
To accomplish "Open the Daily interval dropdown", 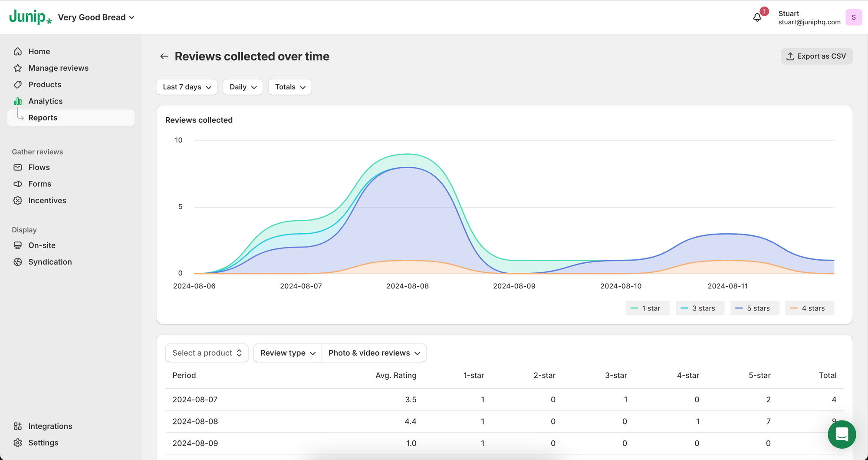I will 243,87.
